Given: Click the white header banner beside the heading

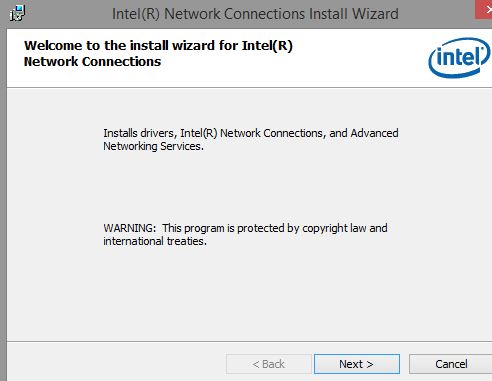Looking at the screenshot, I should coord(360,58).
